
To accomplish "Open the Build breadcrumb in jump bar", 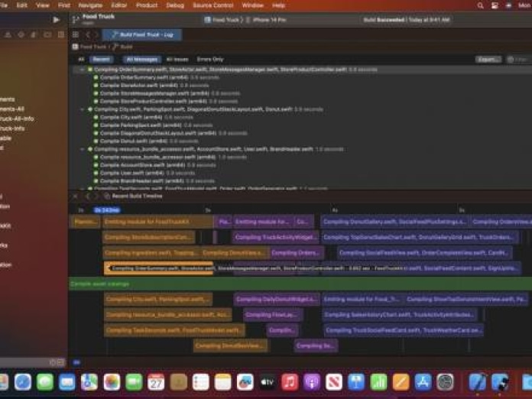I will pyautogui.click(x=122, y=47).
